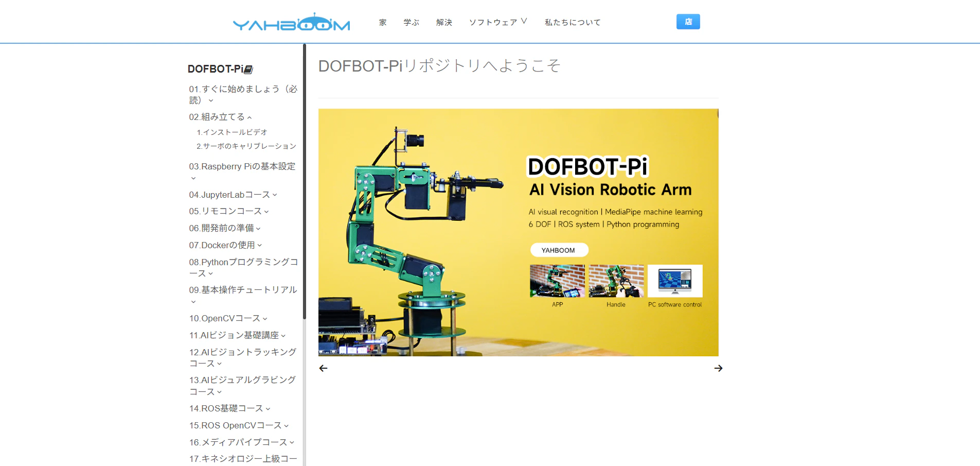Viewport: 980px width, 466px height.
Task: Go to next slide with right arrow
Action: tap(718, 368)
